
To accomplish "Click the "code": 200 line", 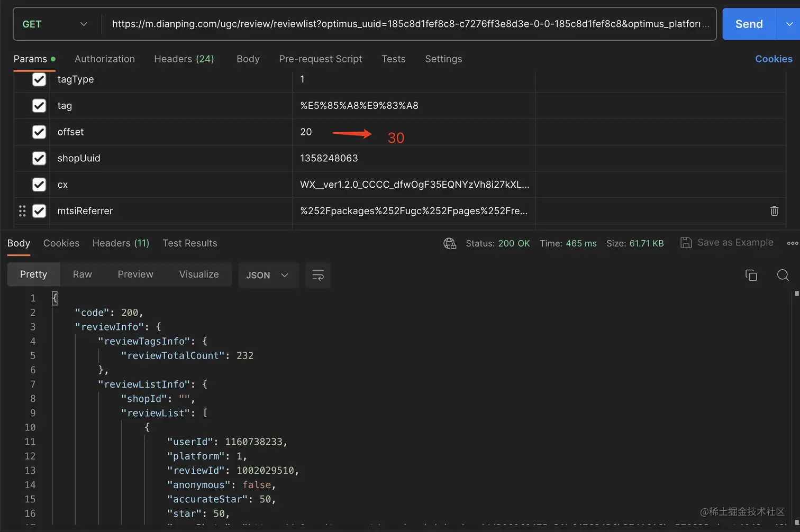I will pyautogui.click(x=109, y=313).
